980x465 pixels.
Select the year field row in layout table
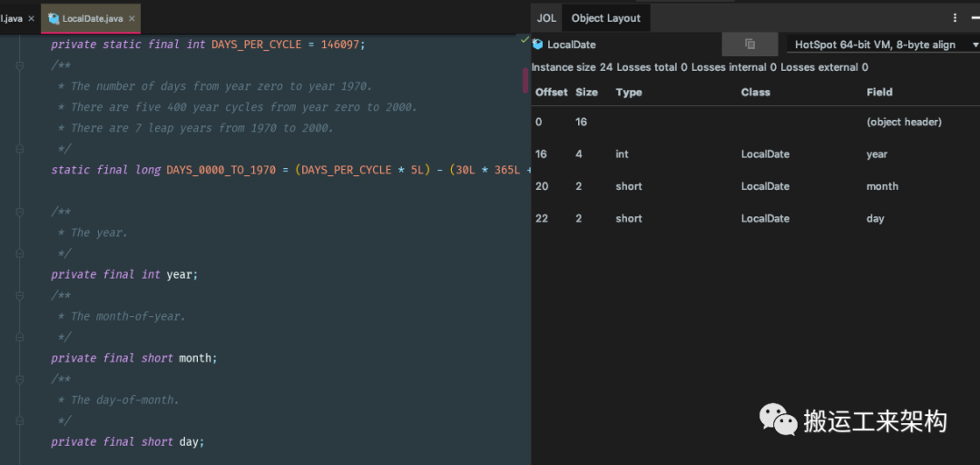click(x=726, y=154)
